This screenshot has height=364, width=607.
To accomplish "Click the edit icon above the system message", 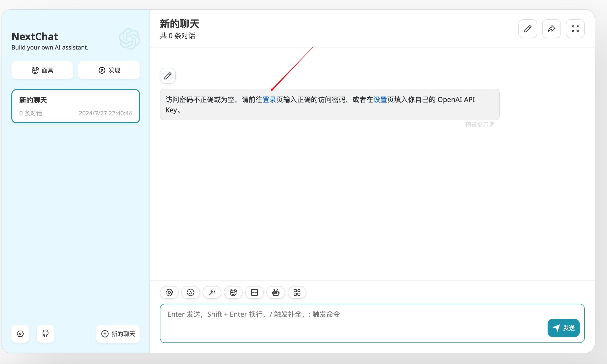I will click(x=168, y=76).
